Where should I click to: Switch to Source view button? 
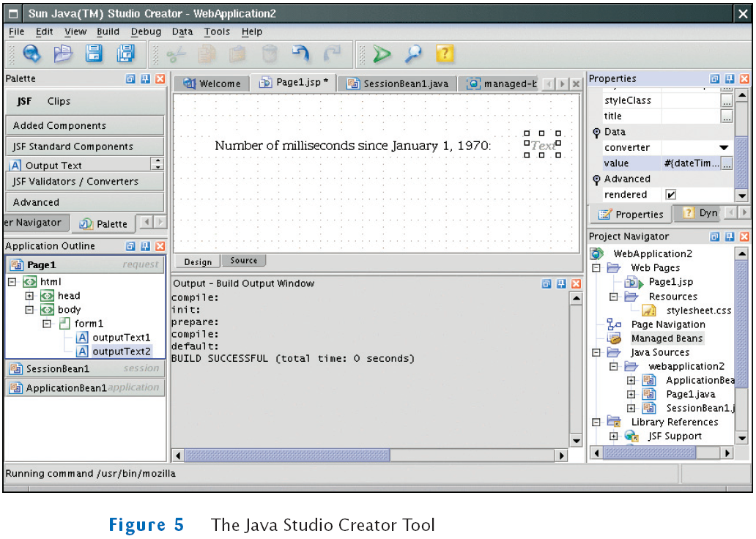(x=244, y=261)
